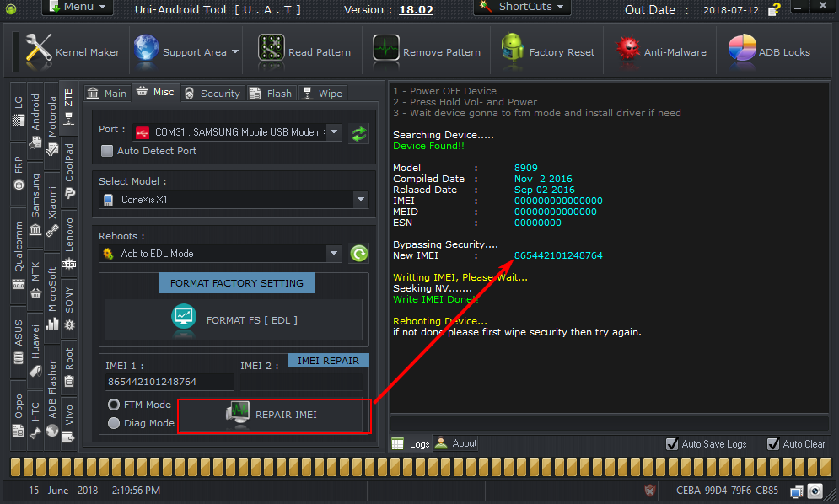Select the Huawei vertical tab
839x504 pixels.
coord(35,351)
